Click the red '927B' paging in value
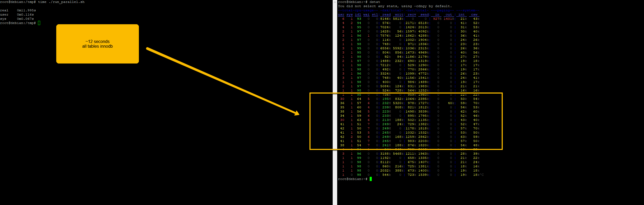 click(437, 19)
